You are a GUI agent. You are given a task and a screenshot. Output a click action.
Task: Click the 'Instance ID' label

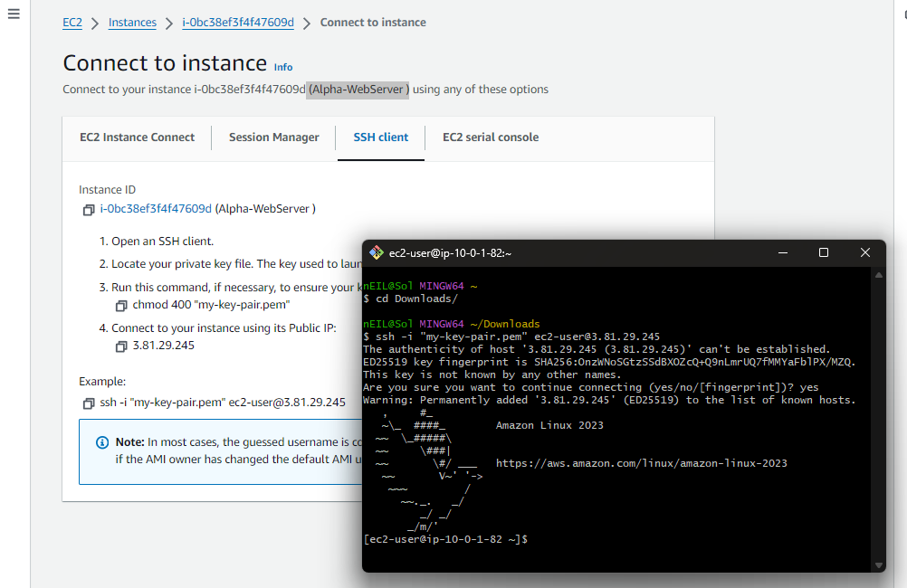[x=107, y=190]
